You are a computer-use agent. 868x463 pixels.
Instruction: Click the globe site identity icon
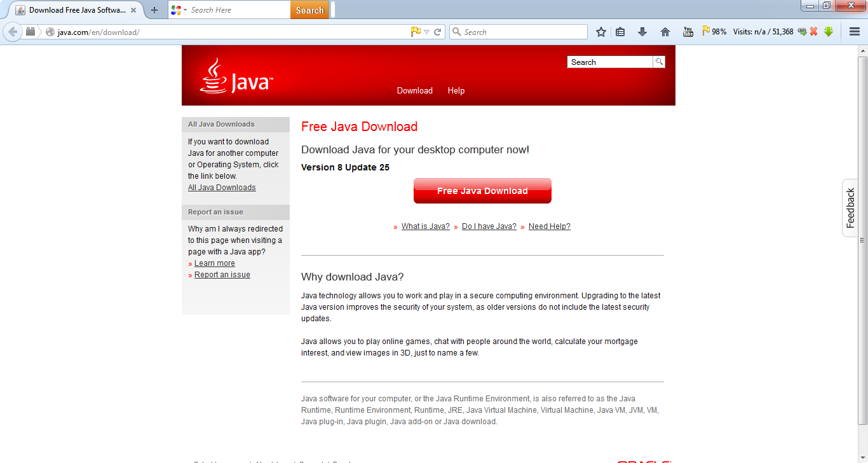(50, 32)
